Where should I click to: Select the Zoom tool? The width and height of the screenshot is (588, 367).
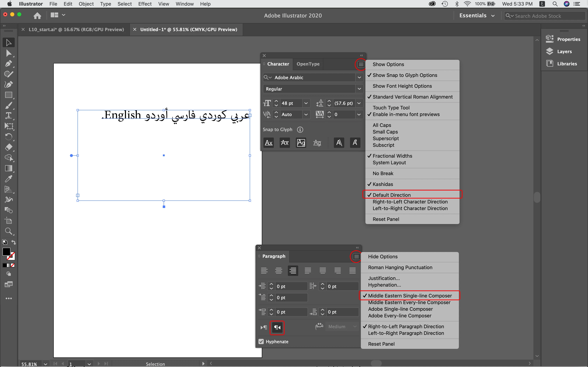[x=9, y=231]
